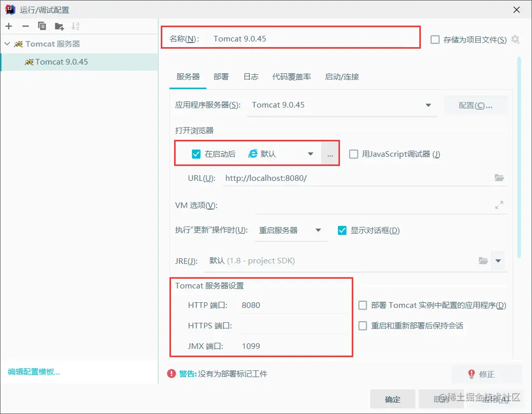Uncheck the 在启动后 checkbox

pyautogui.click(x=196, y=154)
